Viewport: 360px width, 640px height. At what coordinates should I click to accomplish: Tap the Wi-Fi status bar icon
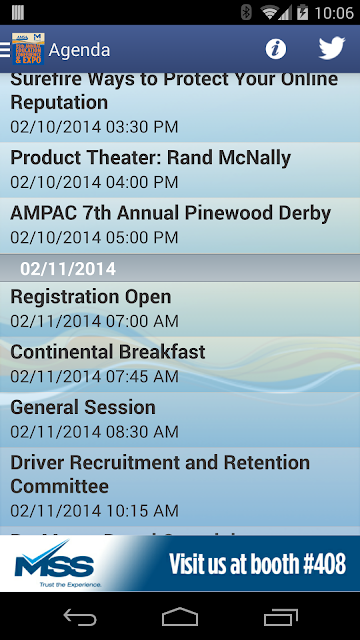(269, 13)
